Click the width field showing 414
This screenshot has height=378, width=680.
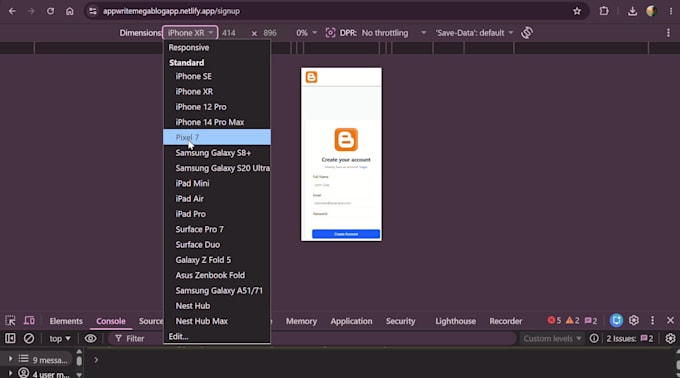229,33
